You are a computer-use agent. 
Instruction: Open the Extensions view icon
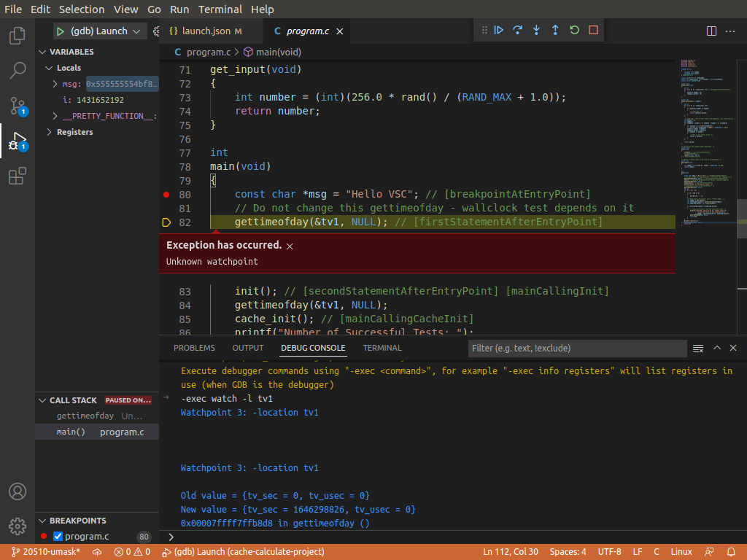pyautogui.click(x=18, y=175)
